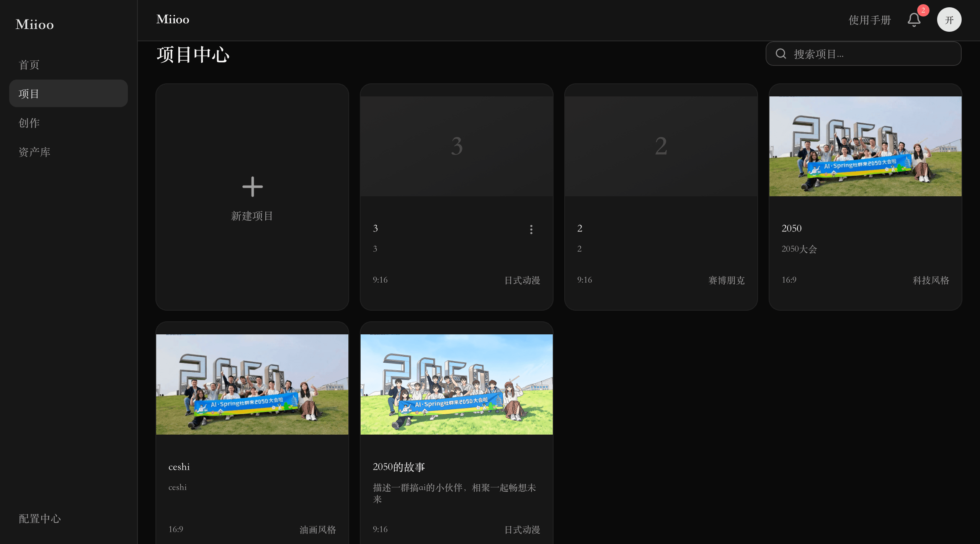Screen dimensions: 980x544
Task: Click the plus icon for new project
Action: point(252,187)
